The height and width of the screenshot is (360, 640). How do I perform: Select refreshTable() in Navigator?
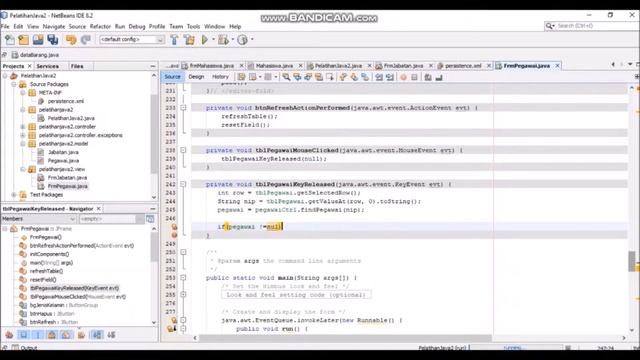point(46,271)
